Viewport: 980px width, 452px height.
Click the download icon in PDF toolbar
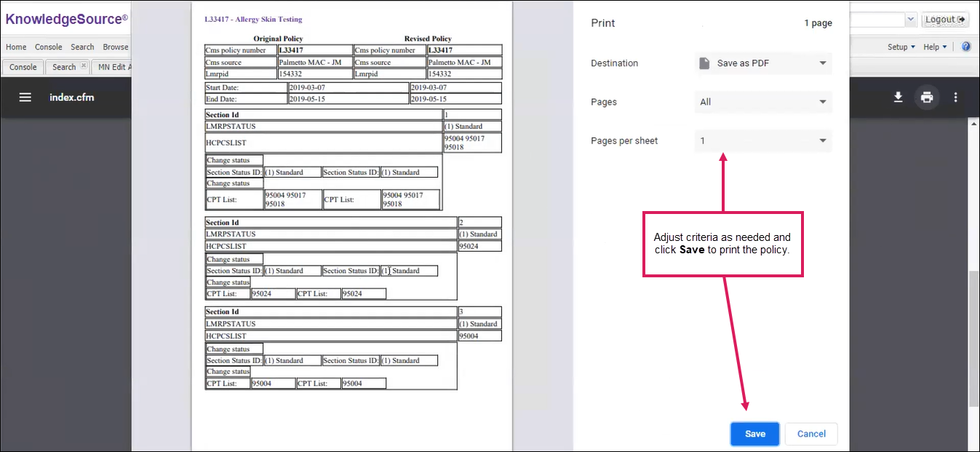click(x=899, y=98)
